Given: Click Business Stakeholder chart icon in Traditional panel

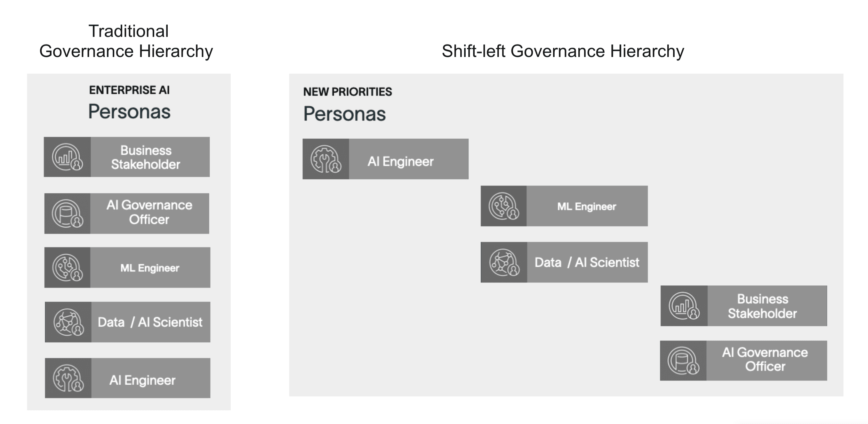Looking at the screenshot, I should pyautogui.click(x=67, y=157).
